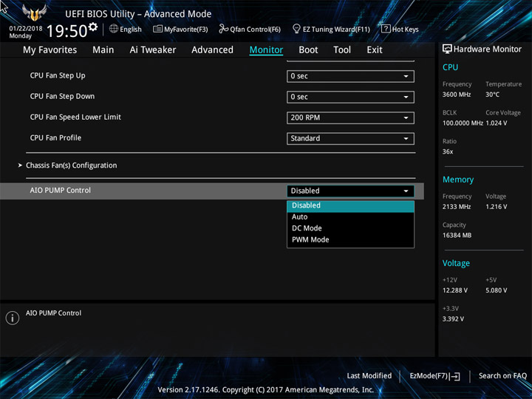Select the AIO PUMP Control row label
The image size is (532, 399).
(x=61, y=191)
